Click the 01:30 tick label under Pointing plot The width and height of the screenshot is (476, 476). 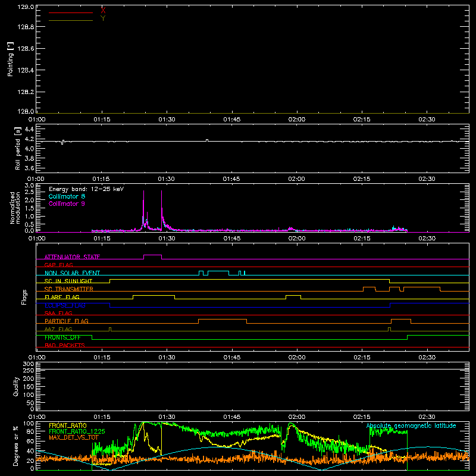167,120
